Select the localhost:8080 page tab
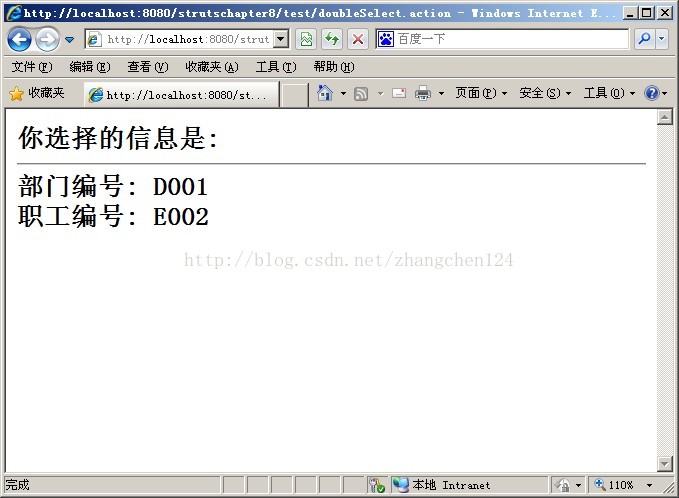Image resolution: width=679 pixels, height=498 pixels. point(181,94)
